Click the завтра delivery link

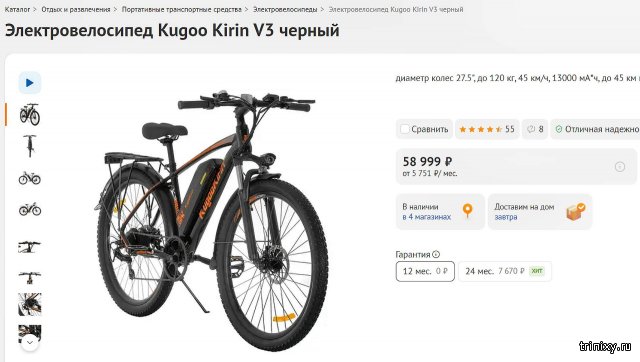(506, 217)
